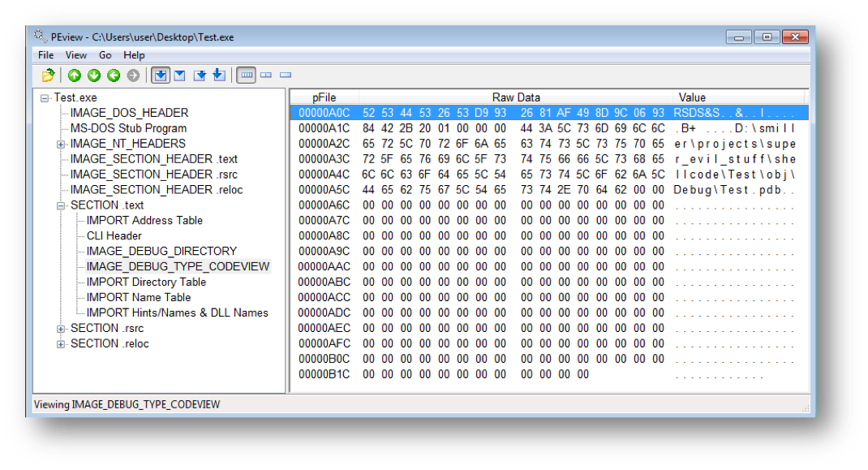868x470 pixels.
Task: Click the green down arrow button
Action: 94,75
